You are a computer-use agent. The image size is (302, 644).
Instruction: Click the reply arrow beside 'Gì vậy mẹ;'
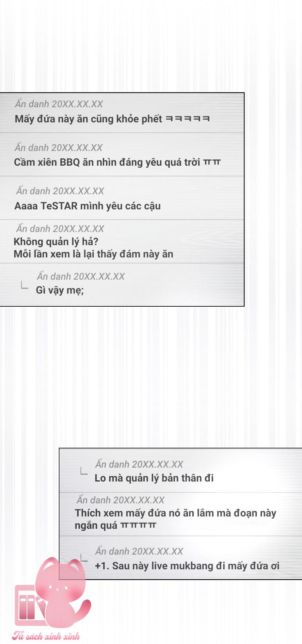pyautogui.click(x=24, y=285)
